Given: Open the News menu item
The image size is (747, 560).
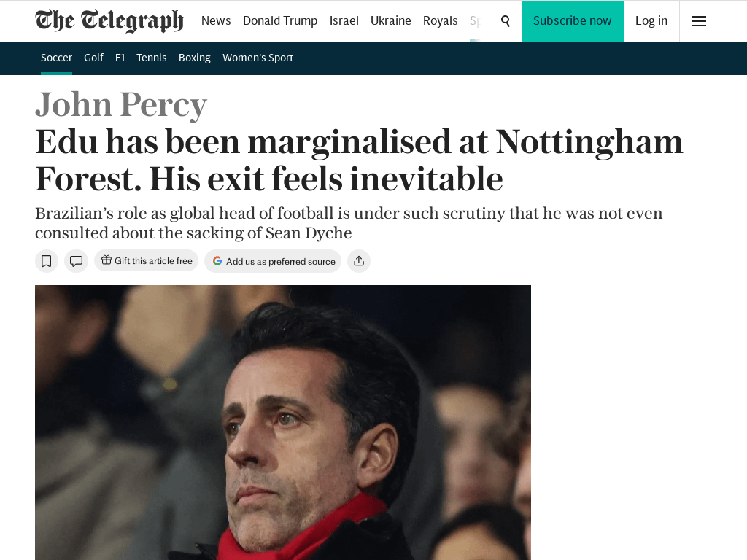Looking at the screenshot, I should (x=216, y=20).
